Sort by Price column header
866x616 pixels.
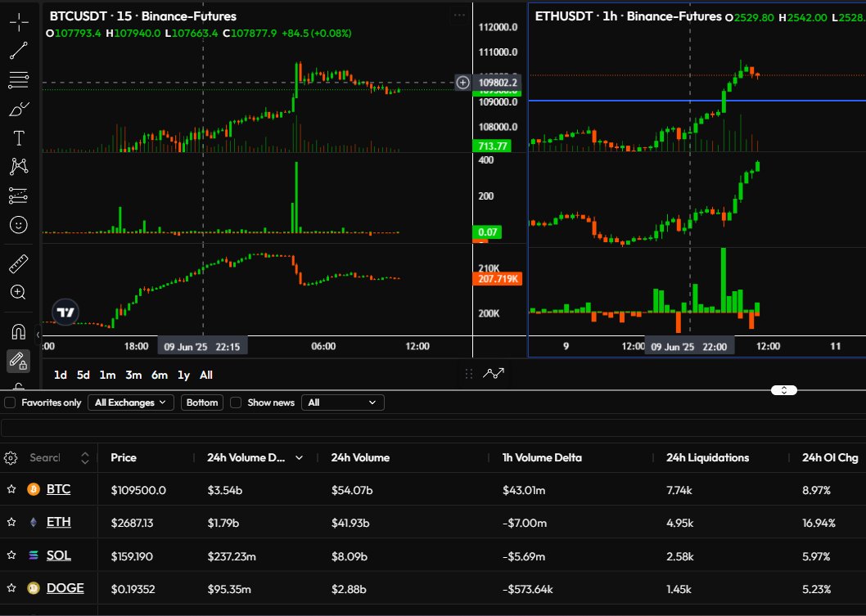(x=123, y=457)
